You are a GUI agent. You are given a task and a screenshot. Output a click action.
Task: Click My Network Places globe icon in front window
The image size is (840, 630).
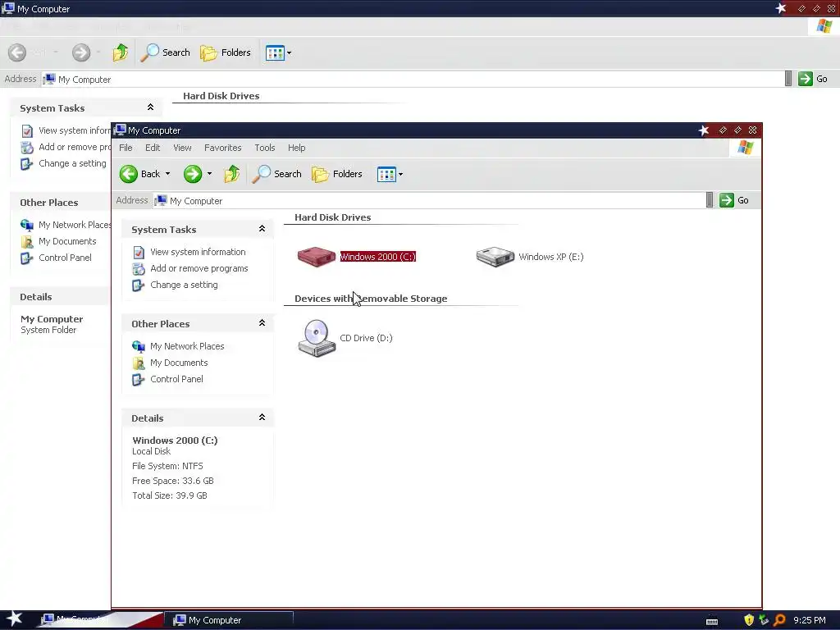coord(139,347)
